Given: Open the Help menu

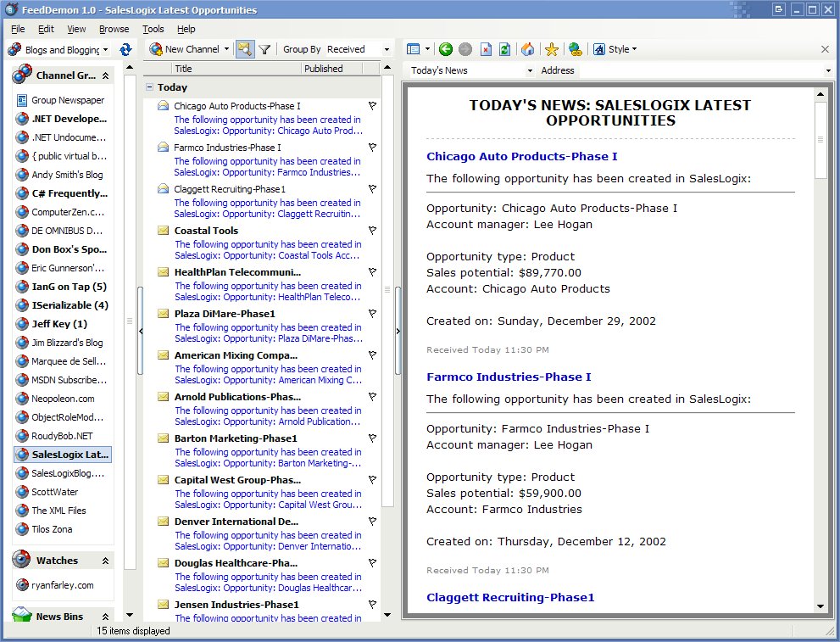Looking at the screenshot, I should pyautogui.click(x=186, y=29).
